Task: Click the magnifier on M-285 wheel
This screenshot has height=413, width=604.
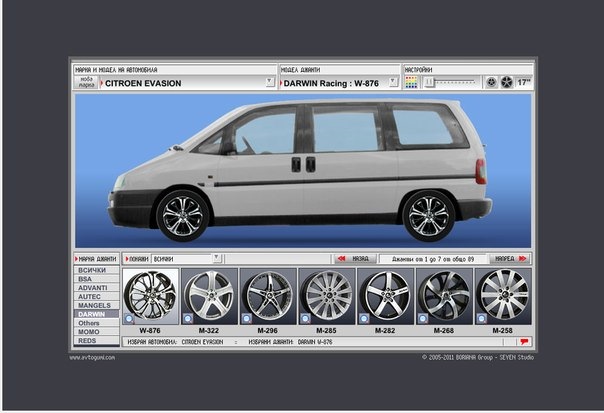Action: pyautogui.click(x=305, y=319)
